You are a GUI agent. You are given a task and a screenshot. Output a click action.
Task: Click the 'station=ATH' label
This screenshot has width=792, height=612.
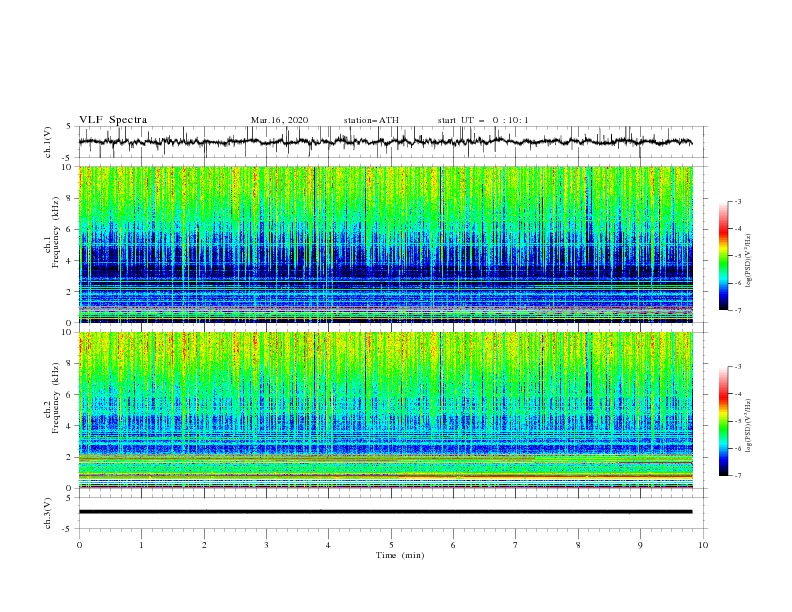point(371,120)
